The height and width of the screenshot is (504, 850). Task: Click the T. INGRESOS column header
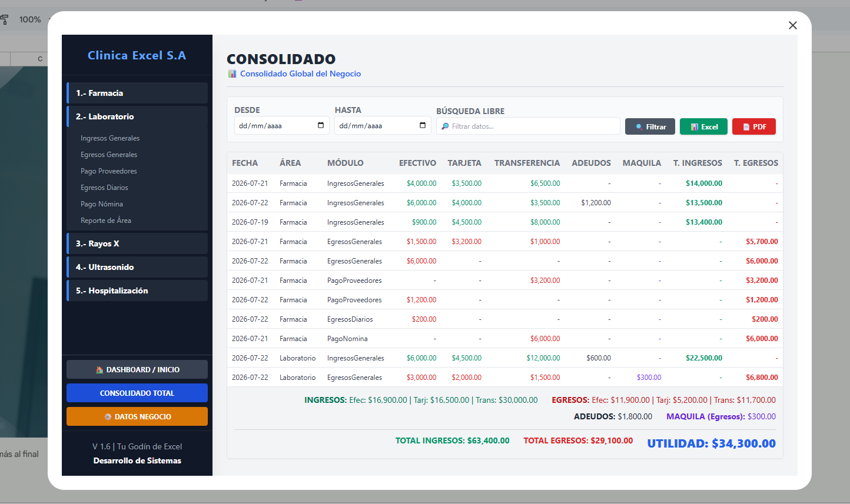[698, 163]
